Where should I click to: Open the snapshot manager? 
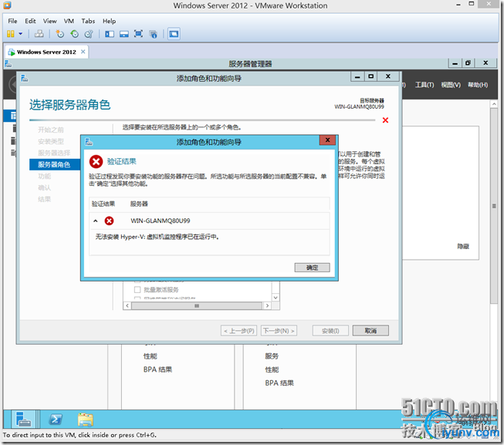coord(89,34)
